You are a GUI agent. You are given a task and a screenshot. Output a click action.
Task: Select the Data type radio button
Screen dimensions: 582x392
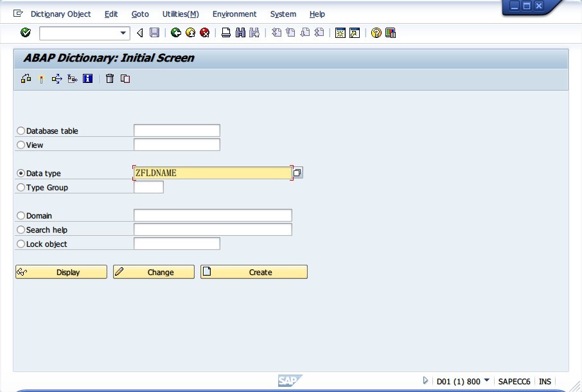tap(21, 173)
